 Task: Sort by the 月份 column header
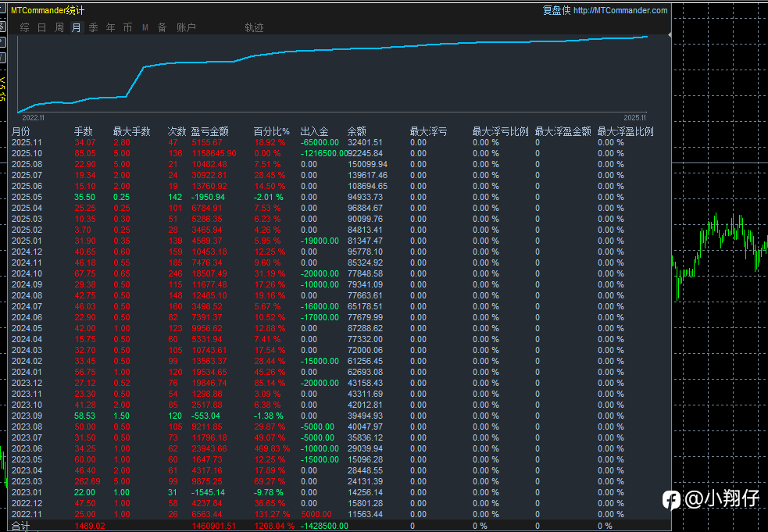tap(21, 131)
